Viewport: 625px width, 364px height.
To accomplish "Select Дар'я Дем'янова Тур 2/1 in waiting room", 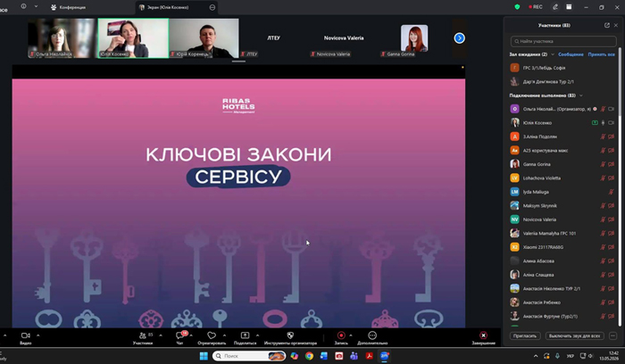I will 562,82.
